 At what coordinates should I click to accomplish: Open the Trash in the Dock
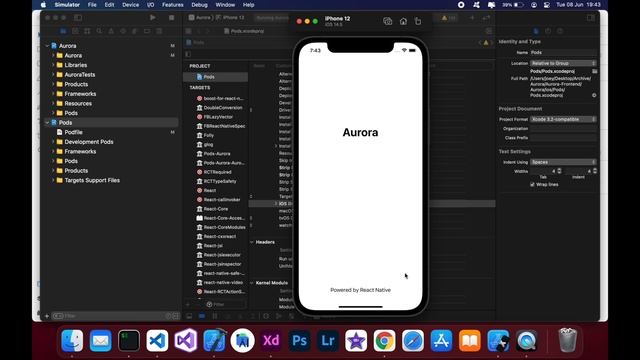click(x=567, y=340)
